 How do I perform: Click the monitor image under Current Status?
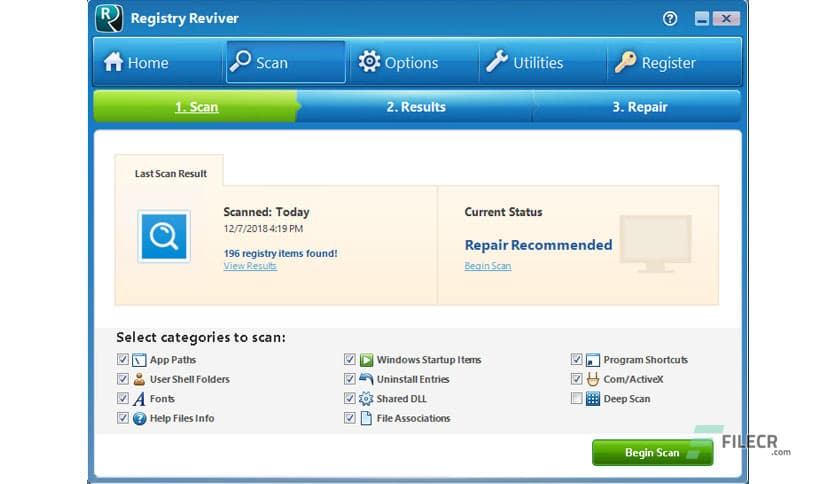coord(655,244)
